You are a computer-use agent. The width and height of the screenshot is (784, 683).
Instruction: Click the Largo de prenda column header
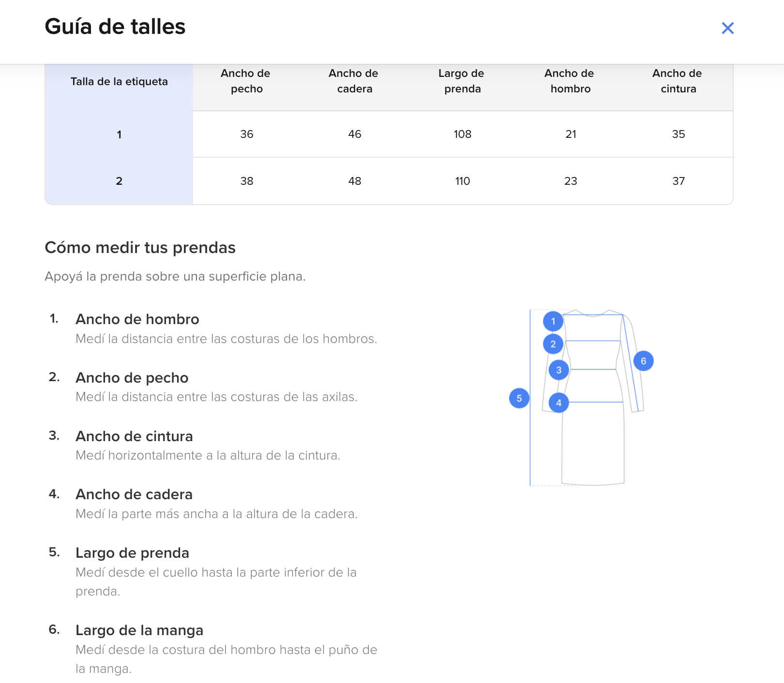[462, 81]
